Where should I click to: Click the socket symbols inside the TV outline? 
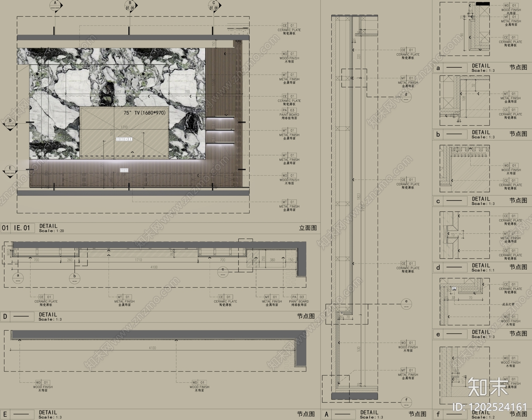tap(124, 139)
